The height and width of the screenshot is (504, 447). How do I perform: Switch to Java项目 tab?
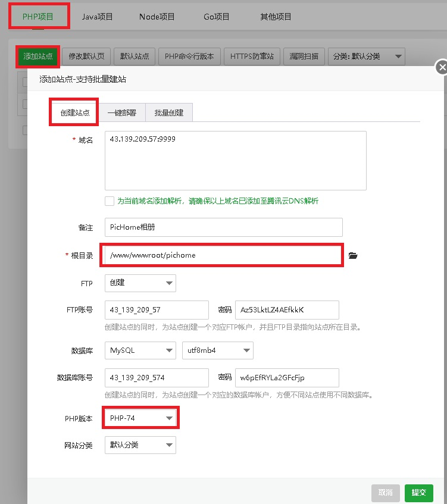(97, 17)
